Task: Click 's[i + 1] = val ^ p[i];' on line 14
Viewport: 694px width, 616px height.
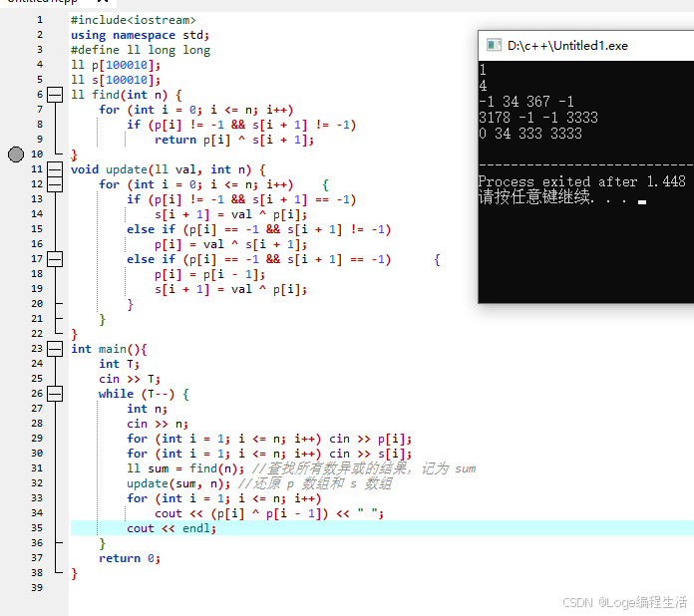Action: (x=230, y=214)
